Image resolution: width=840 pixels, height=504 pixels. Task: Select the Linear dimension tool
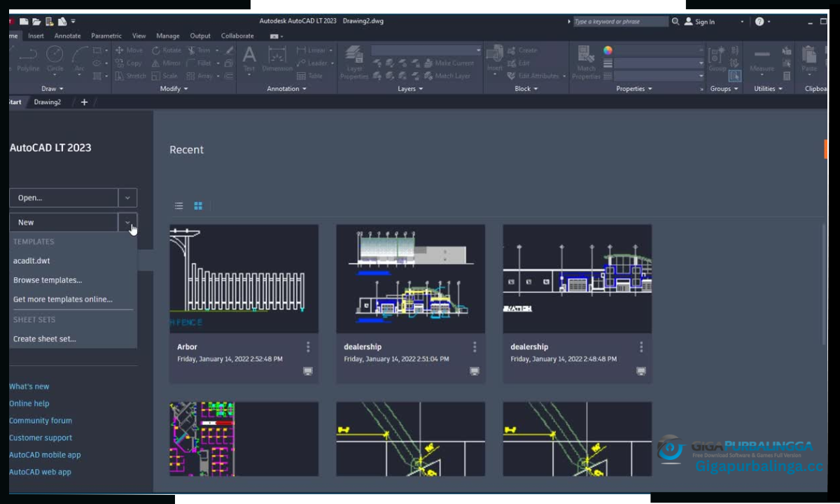(x=311, y=50)
